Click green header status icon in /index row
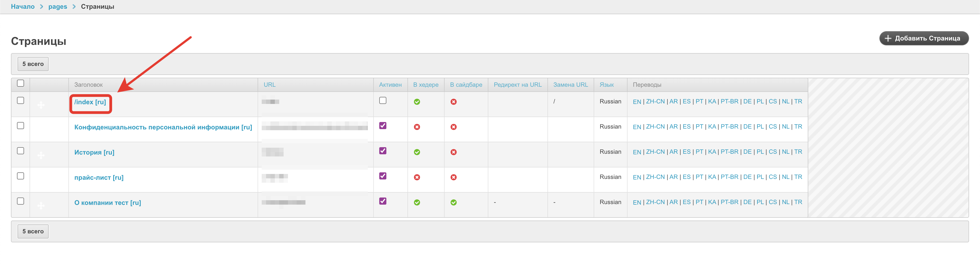 tap(417, 102)
